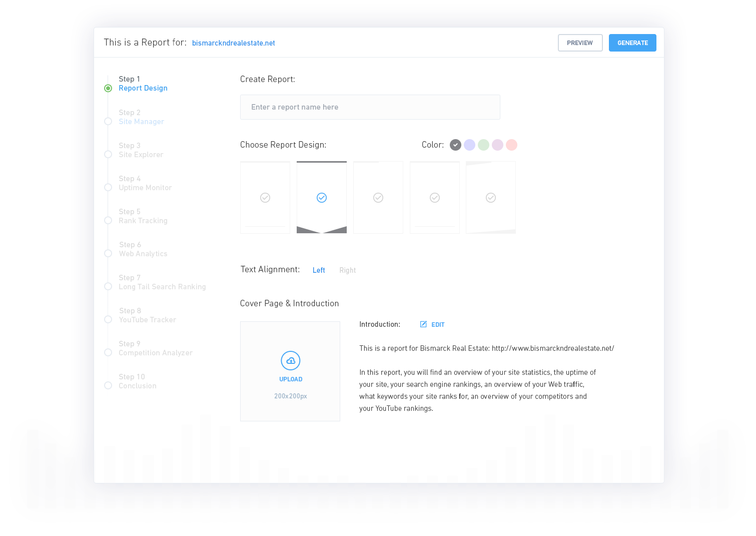Go to the Web Analytics step
Viewport: 756px width, 536px height.
pos(143,254)
